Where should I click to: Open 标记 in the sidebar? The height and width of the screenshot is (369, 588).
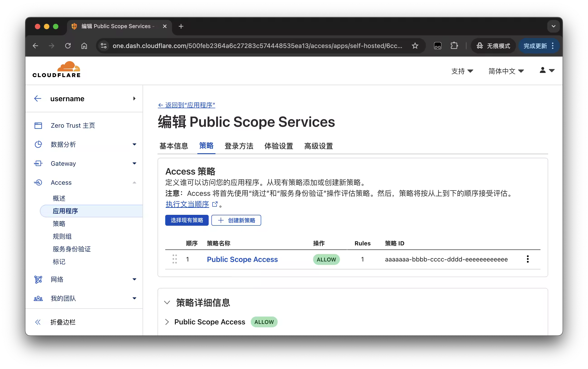tap(59, 262)
